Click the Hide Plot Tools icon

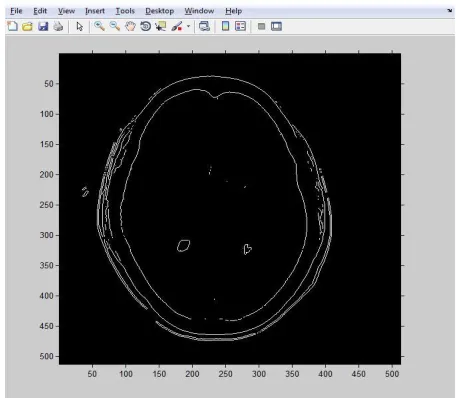(x=261, y=26)
